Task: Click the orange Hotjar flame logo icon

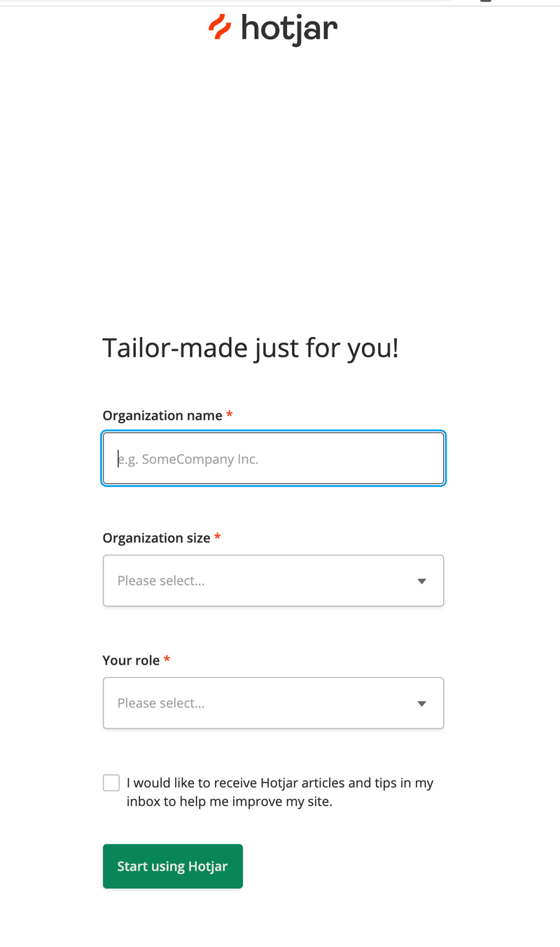Action: 220,27
